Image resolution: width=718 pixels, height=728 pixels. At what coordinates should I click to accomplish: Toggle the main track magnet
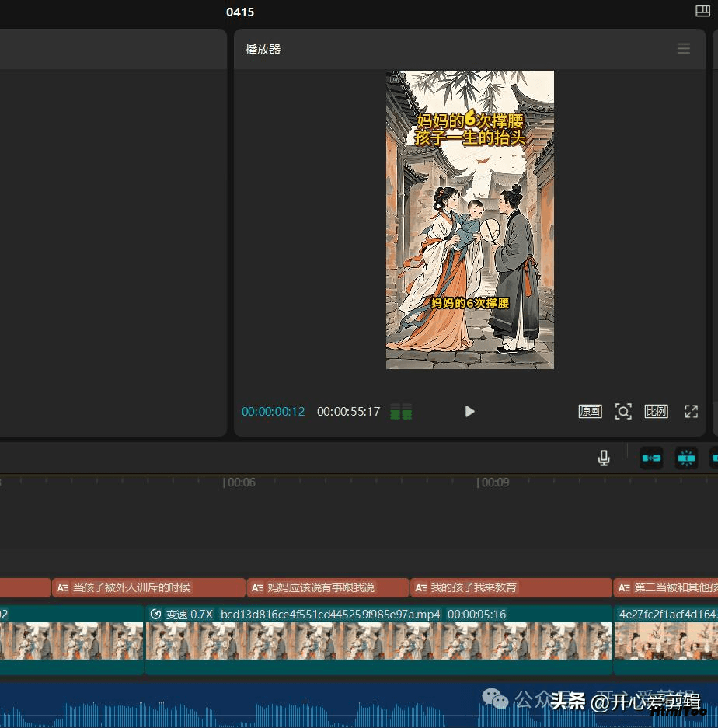point(651,458)
